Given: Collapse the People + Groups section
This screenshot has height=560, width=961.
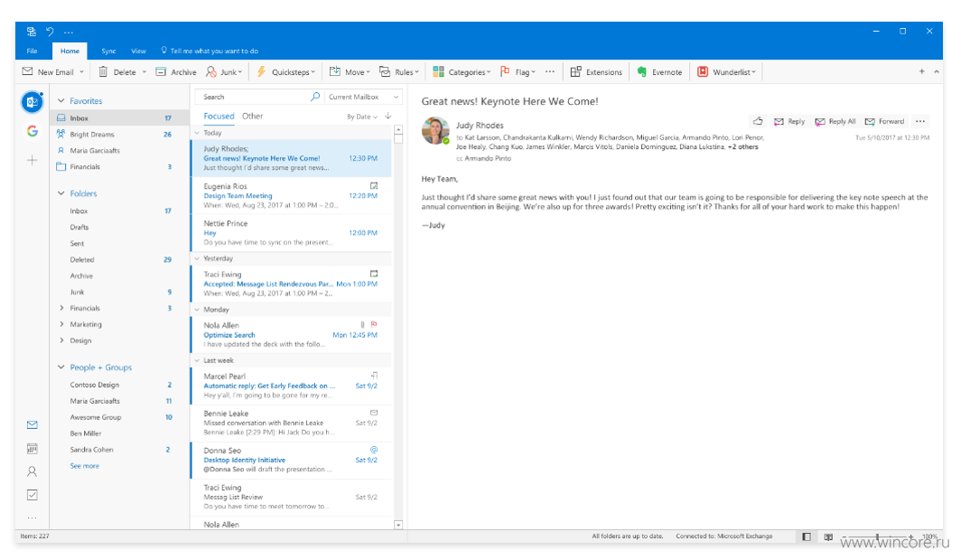Looking at the screenshot, I should (61, 367).
